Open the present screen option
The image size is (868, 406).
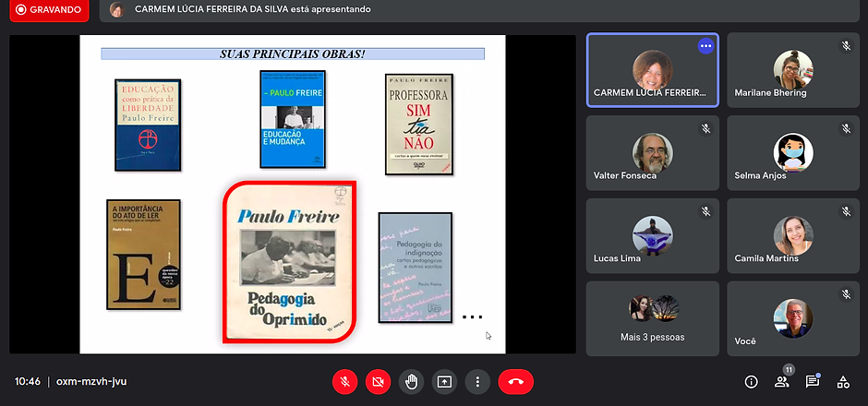coord(444,382)
